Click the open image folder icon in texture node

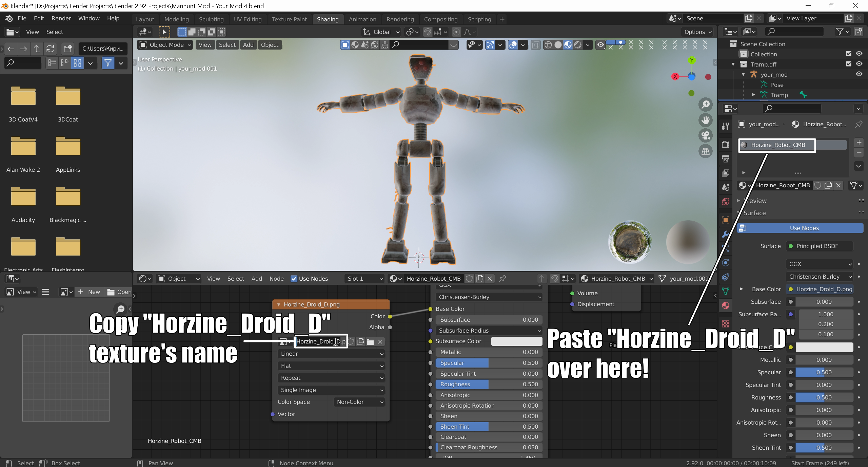point(370,342)
